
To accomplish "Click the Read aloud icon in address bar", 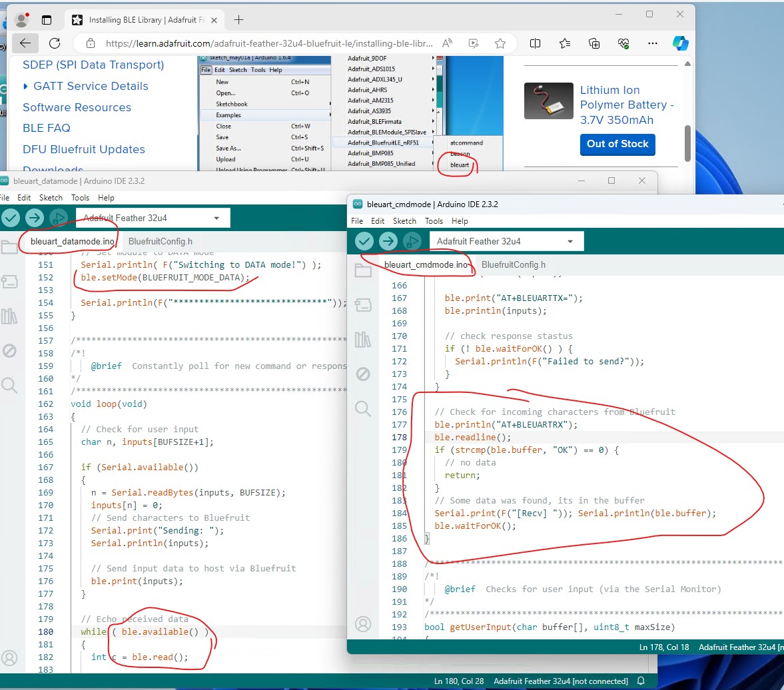I will point(447,43).
